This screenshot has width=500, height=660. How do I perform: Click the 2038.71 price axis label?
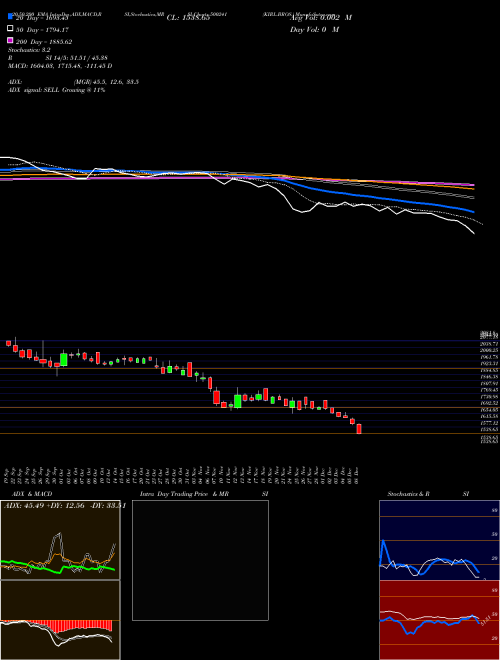pyautogui.click(x=490, y=344)
